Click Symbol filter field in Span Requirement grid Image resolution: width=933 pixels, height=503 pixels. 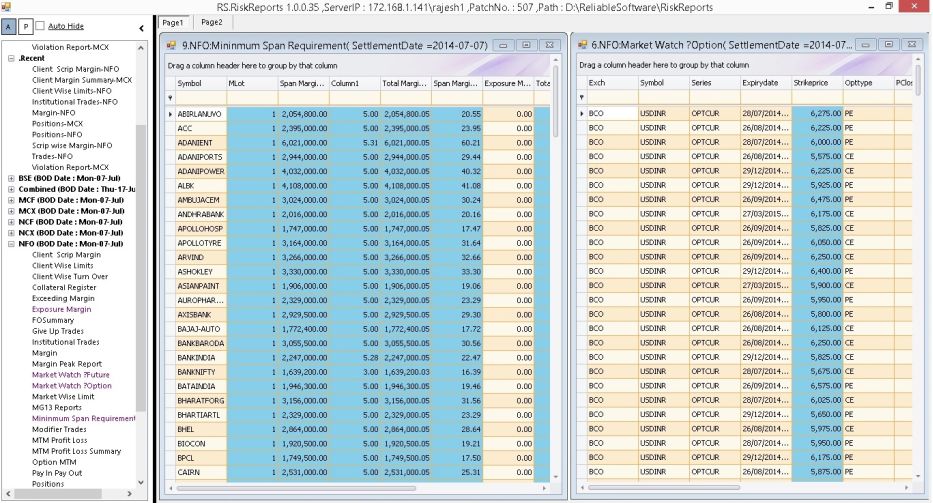click(x=201, y=98)
